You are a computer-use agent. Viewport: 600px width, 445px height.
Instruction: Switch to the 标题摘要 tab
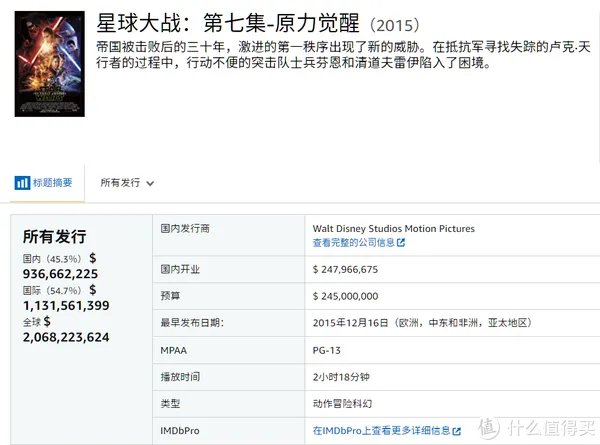pyautogui.click(x=47, y=183)
